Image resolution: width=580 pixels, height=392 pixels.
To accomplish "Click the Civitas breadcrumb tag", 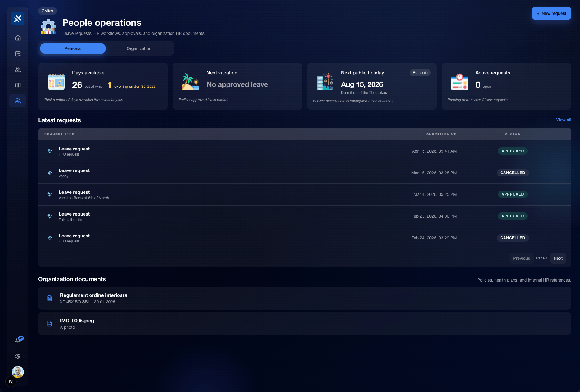I will coord(48,11).
